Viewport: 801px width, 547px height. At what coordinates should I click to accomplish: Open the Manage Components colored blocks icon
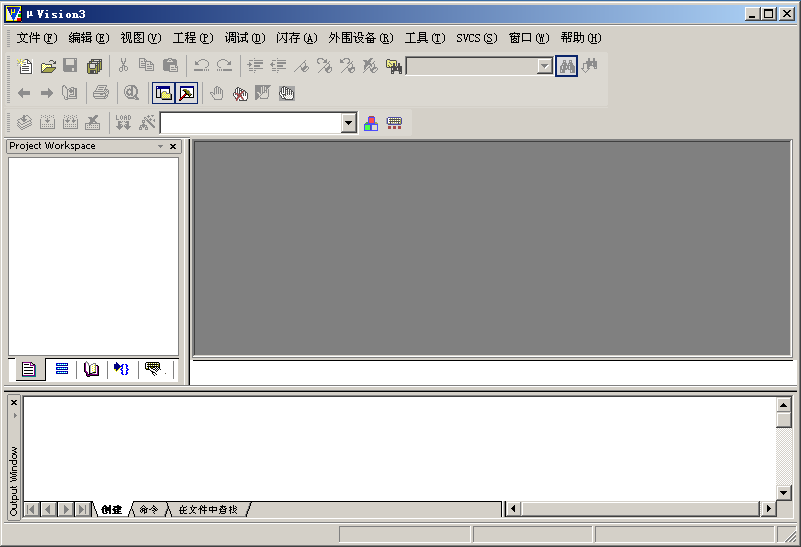pyautogui.click(x=371, y=123)
